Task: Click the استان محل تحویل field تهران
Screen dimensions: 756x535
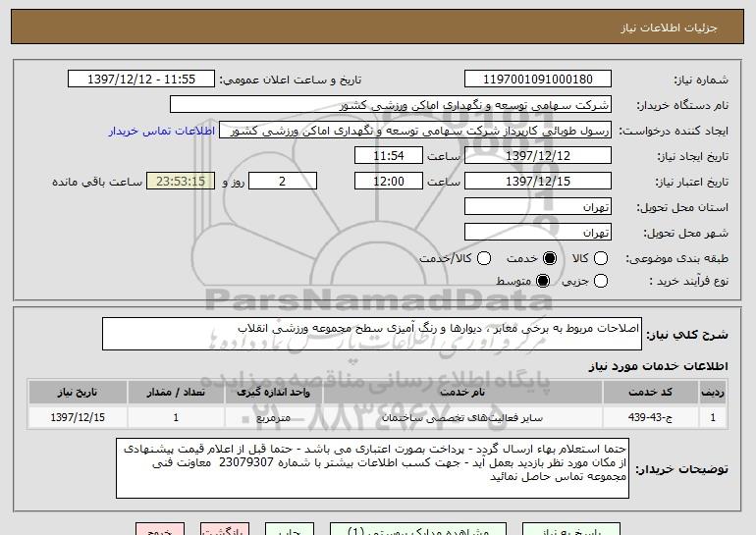Action: click(x=538, y=207)
